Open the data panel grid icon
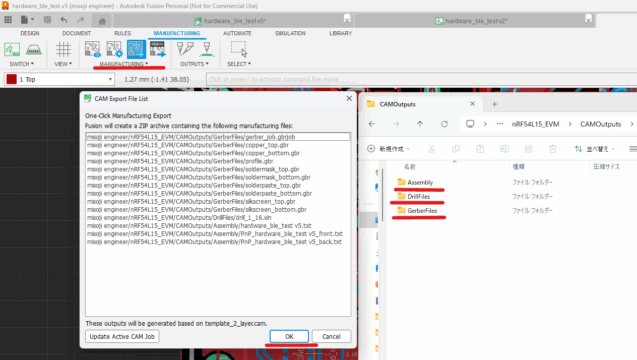The height and width of the screenshot is (360, 637). tap(8, 20)
